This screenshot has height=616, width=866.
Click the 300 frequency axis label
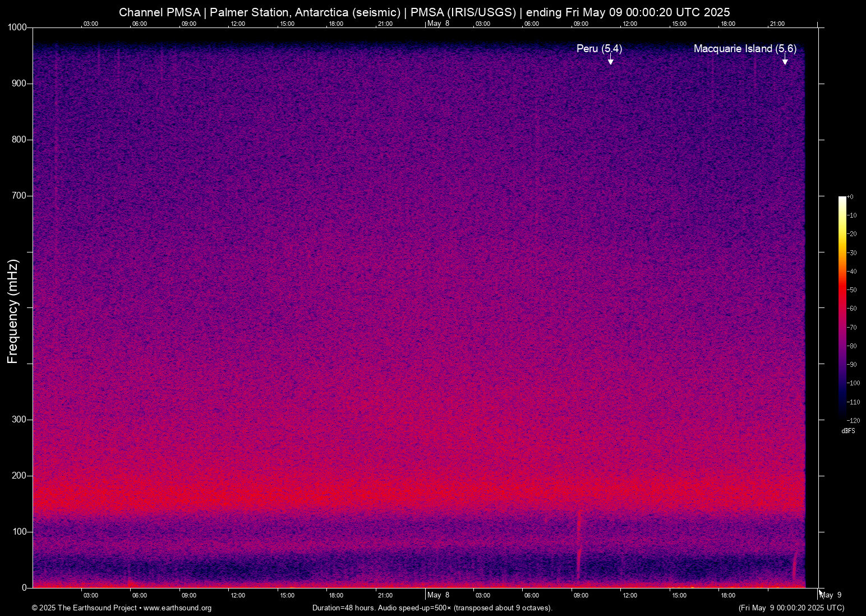tap(20, 420)
